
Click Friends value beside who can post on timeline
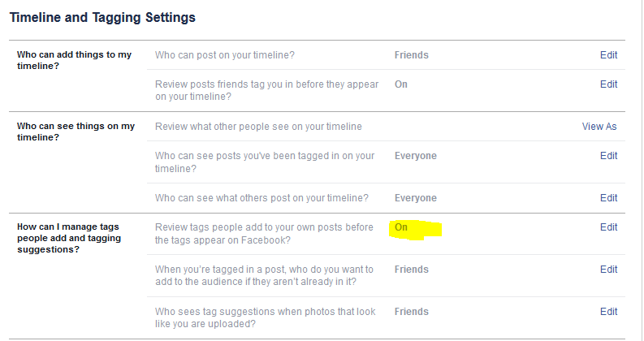(x=411, y=55)
